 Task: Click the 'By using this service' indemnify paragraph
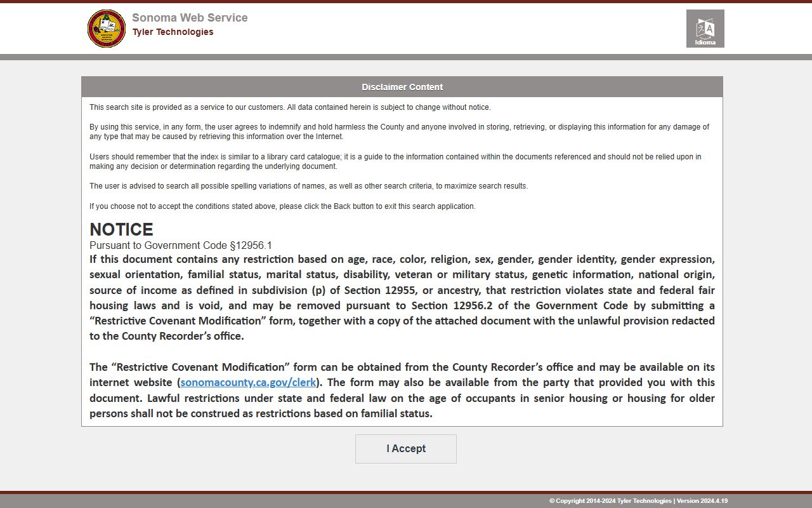pos(399,131)
